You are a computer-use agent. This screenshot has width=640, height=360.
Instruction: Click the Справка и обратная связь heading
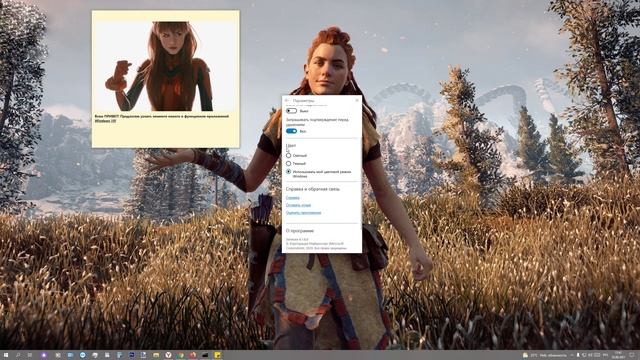[x=313, y=189]
